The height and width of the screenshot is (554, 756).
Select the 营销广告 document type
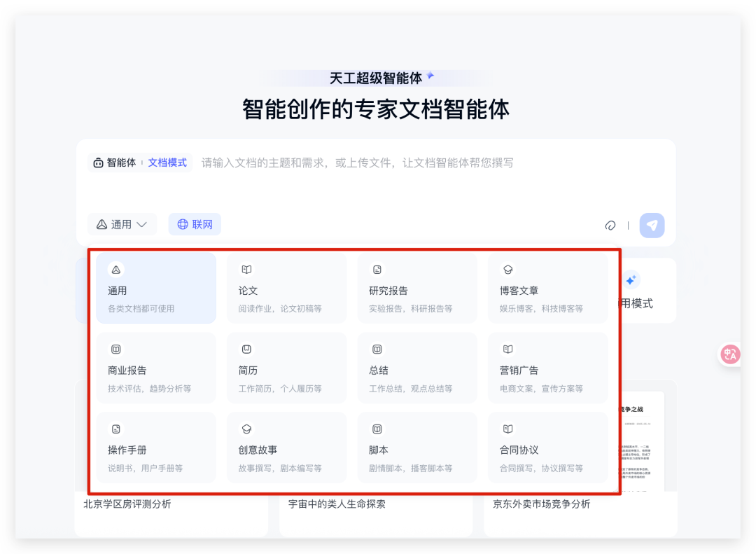pos(548,368)
